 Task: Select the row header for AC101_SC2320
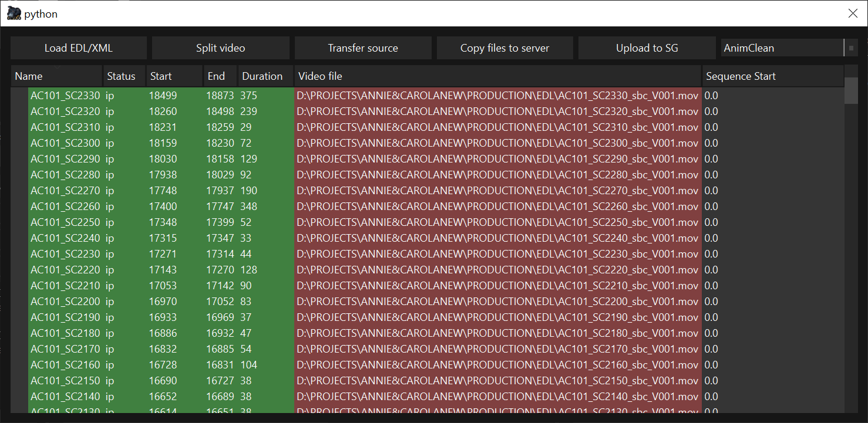[x=19, y=111]
